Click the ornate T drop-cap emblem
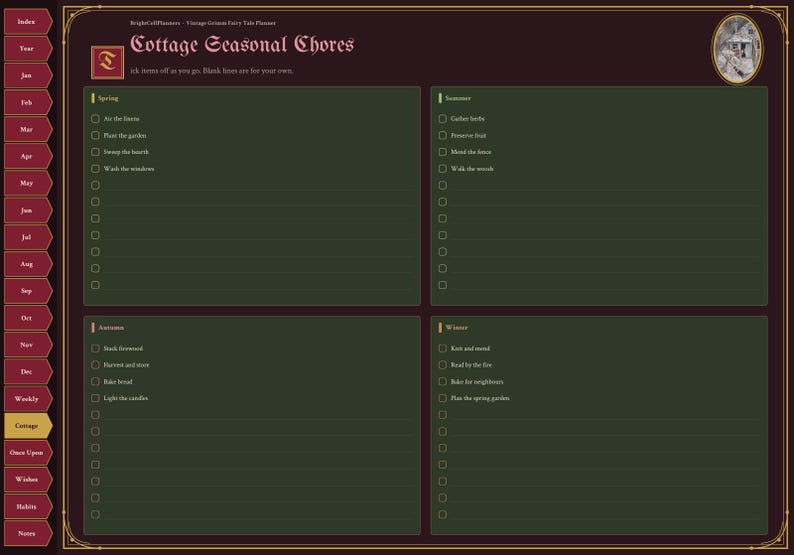 [x=107, y=62]
